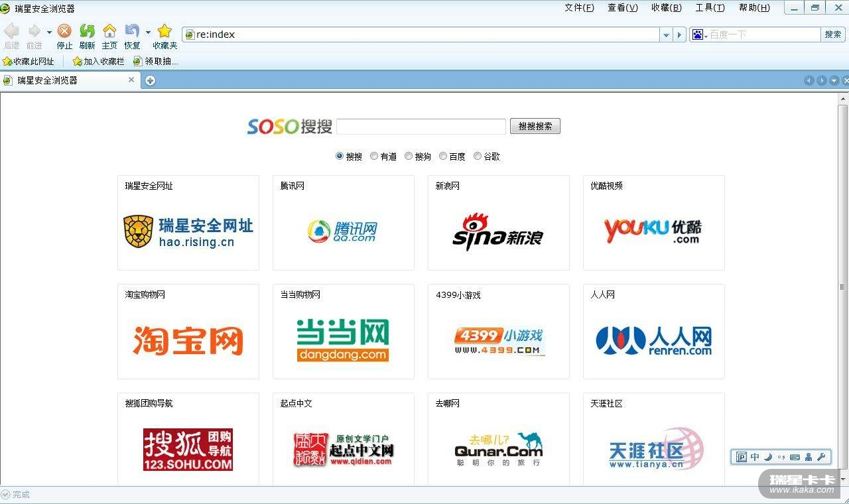Refresh the page using the 刷新 icon
849x504 pixels.
[x=87, y=31]
